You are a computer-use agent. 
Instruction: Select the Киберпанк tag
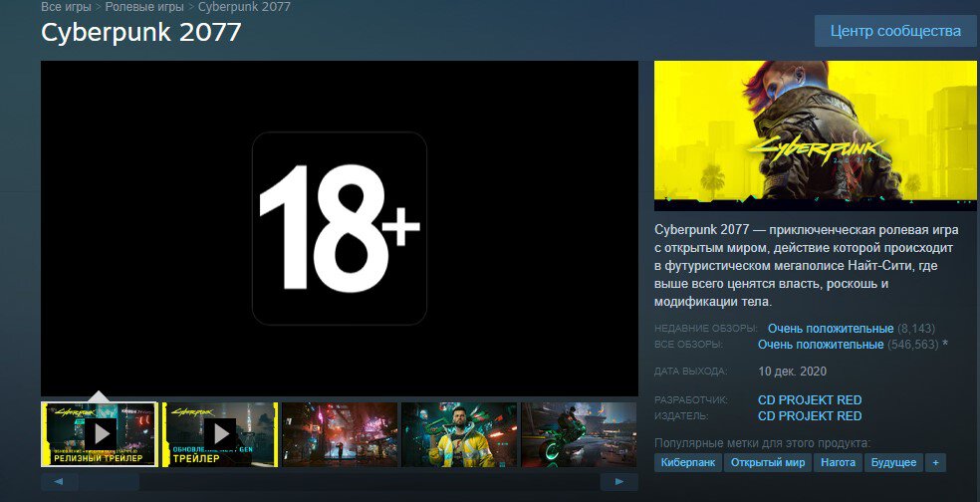(688, 462)
